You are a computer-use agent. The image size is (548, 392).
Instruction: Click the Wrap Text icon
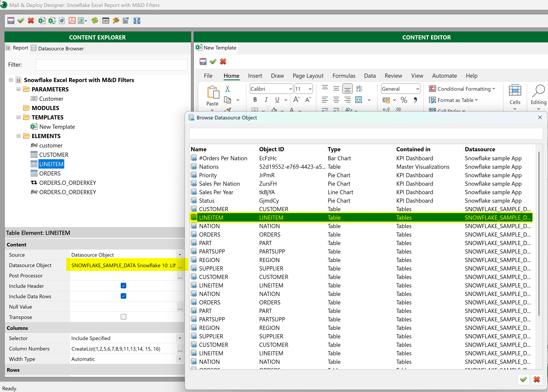pos(359,89)
